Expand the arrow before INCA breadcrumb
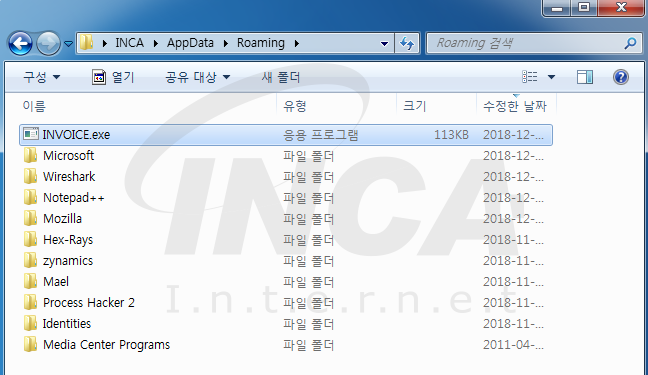Viewport: 648px width, 375px height. [105, 43]
